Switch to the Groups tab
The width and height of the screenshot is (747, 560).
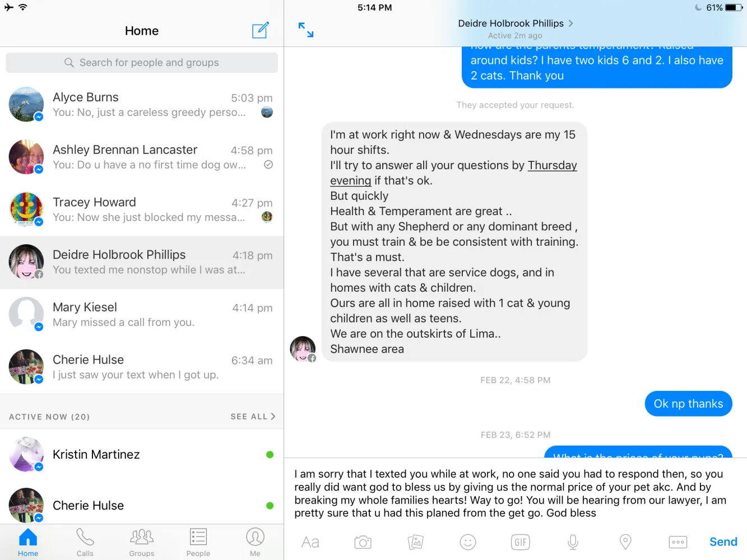click(142, 543)
